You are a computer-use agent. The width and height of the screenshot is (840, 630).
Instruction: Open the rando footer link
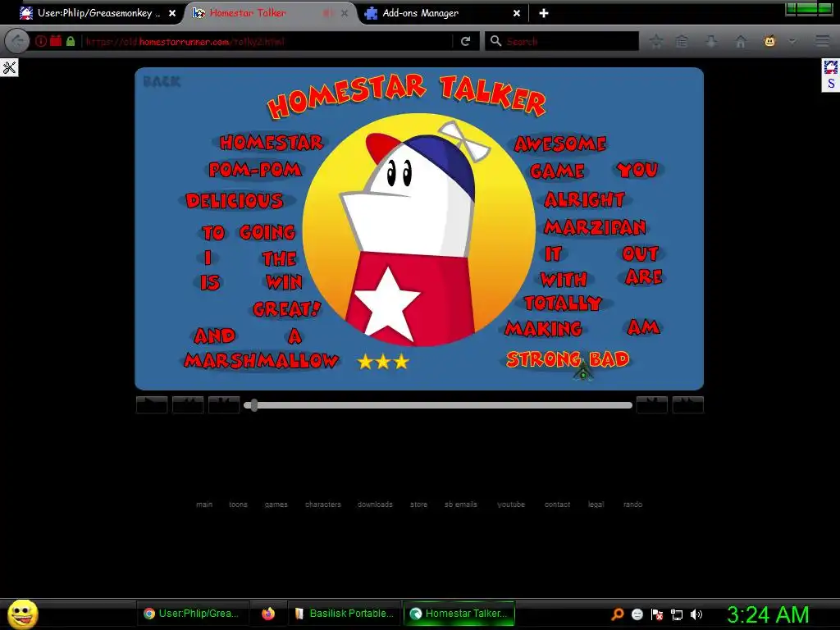tap(632, 504)
